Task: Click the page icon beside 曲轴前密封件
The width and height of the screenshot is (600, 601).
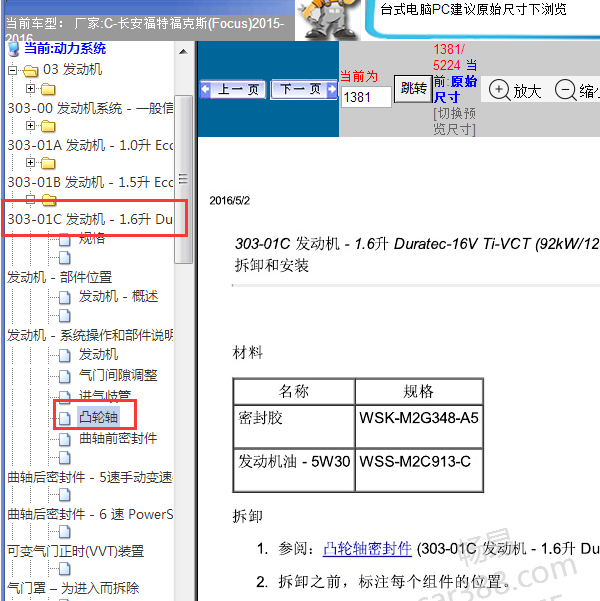Action: [x=65, y=439]
